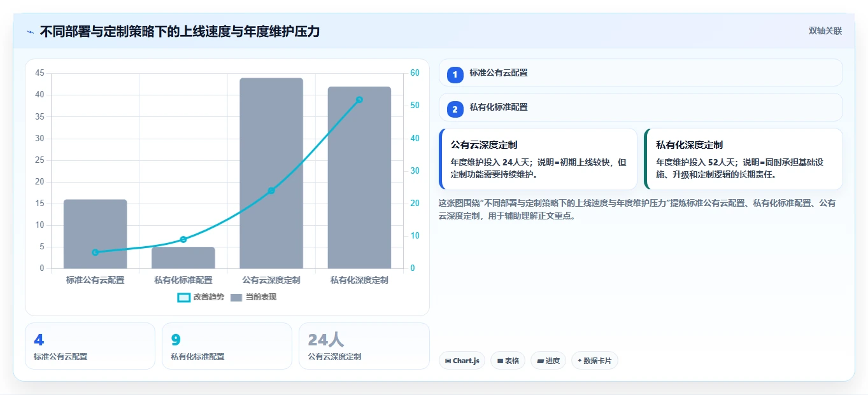Toggle the 当前表现 legend entry
The width and height of the screenshot is (868, 395).
tap(253, 297)
